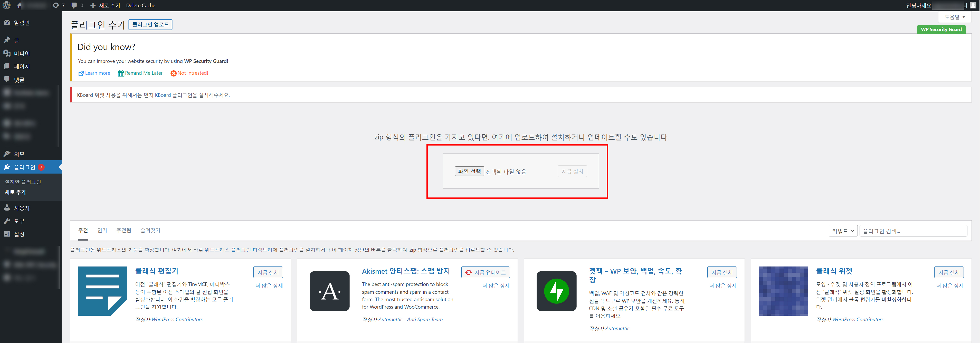Switch to the 인기 tab
This screenshot has height=343, width=980.
coord(102,231)
